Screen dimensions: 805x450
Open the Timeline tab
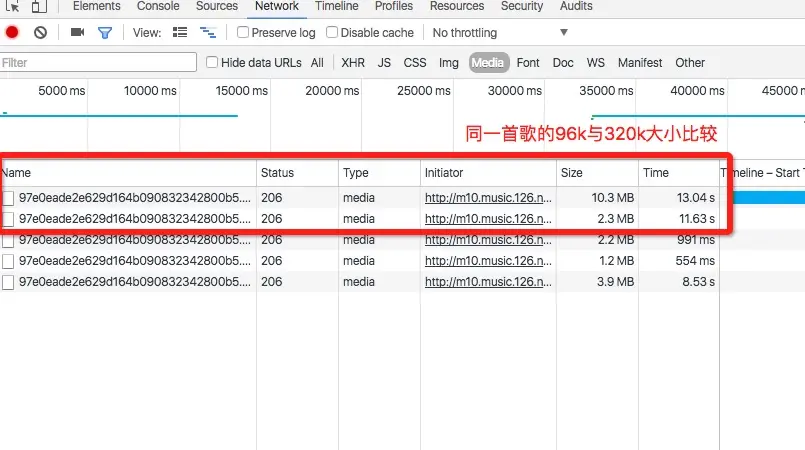click(336, 6)
